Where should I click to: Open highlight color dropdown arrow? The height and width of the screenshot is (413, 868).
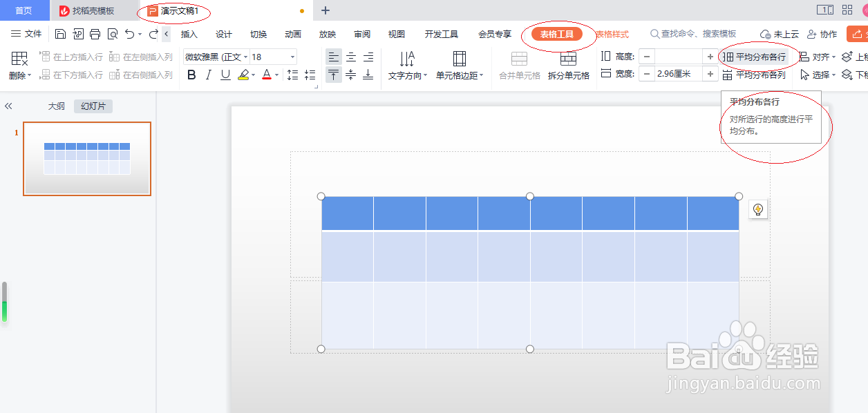click(x=254, y=75)
